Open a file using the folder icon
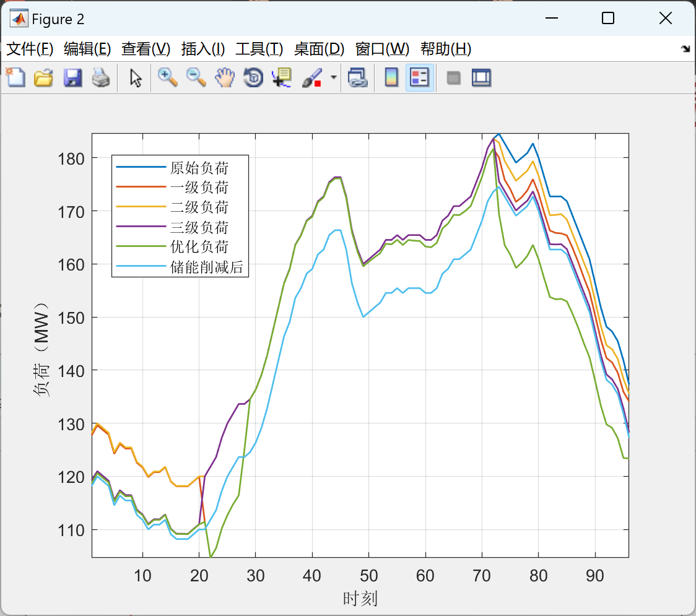696x616 pixels. (x=43, y=78)
